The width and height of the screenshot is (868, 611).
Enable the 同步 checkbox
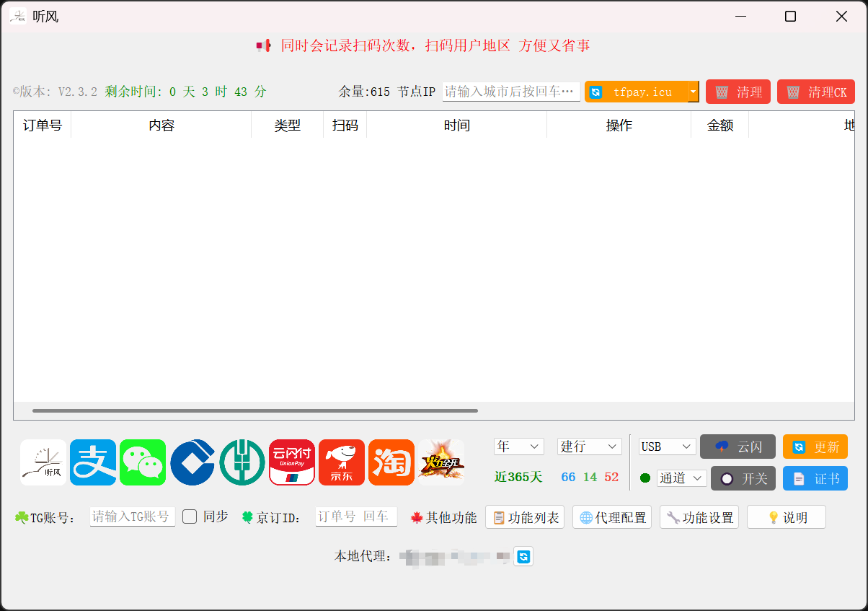190,517
